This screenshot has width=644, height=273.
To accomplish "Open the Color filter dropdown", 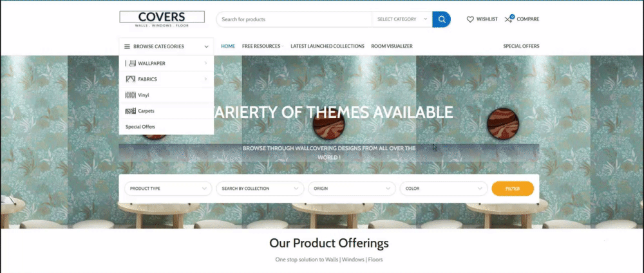I will [444, 189].
